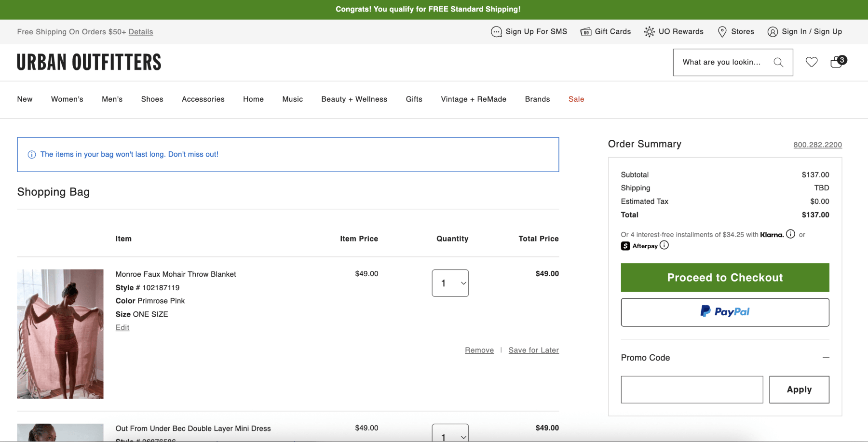Open quantity dropdown for Monroe blanket
Image resolution: width=868 pixels, height=442 pixels.
point(450,283)
